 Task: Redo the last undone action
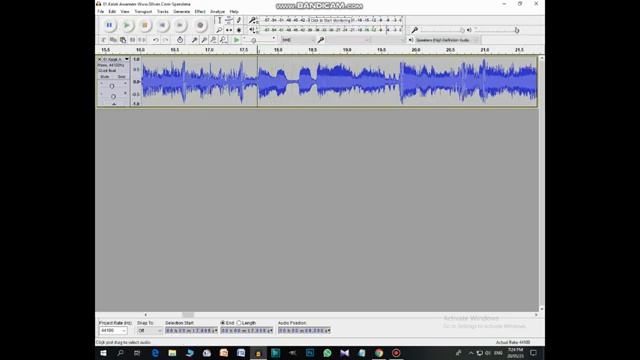[165, 40]
